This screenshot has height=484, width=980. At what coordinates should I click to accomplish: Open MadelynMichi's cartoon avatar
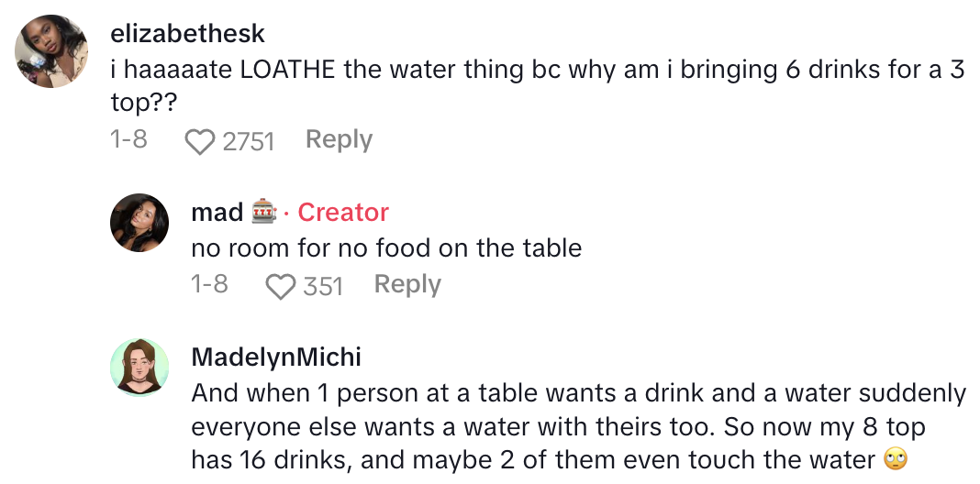[x=139, y=368]
